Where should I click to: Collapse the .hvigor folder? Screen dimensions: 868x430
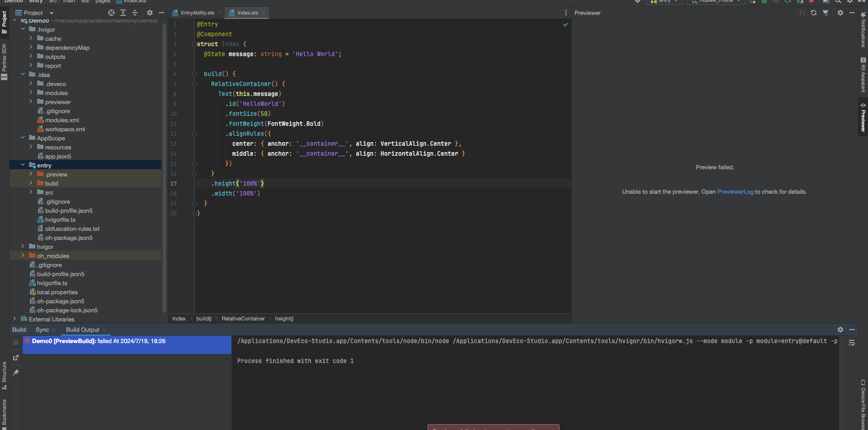pos(23,29)
